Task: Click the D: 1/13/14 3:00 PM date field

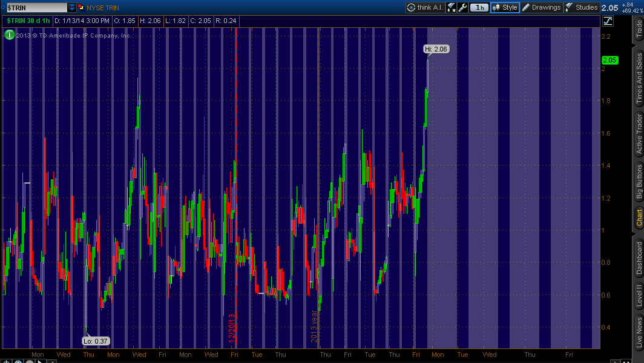Action: tap(82, 21)
